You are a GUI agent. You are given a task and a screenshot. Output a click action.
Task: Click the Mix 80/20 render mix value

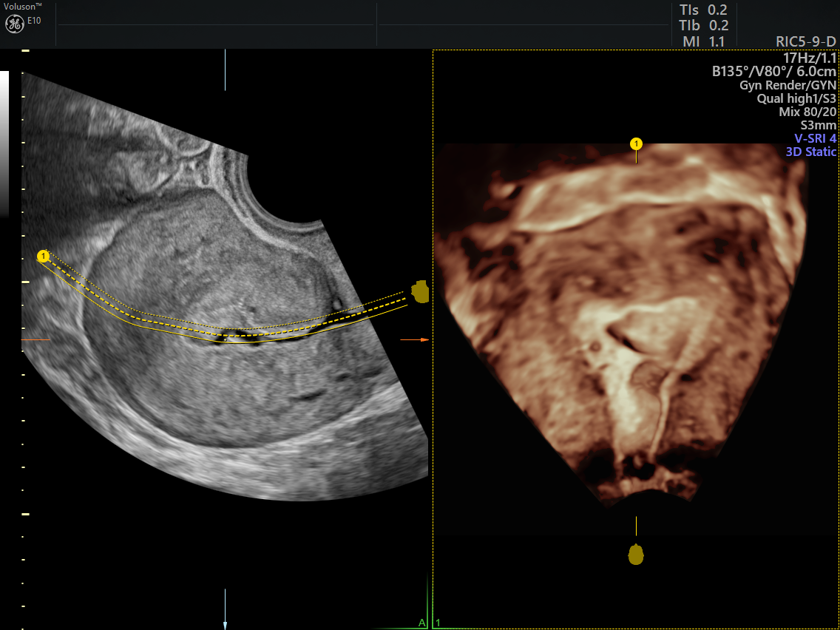pyautogui.click(x=807, y=112)
